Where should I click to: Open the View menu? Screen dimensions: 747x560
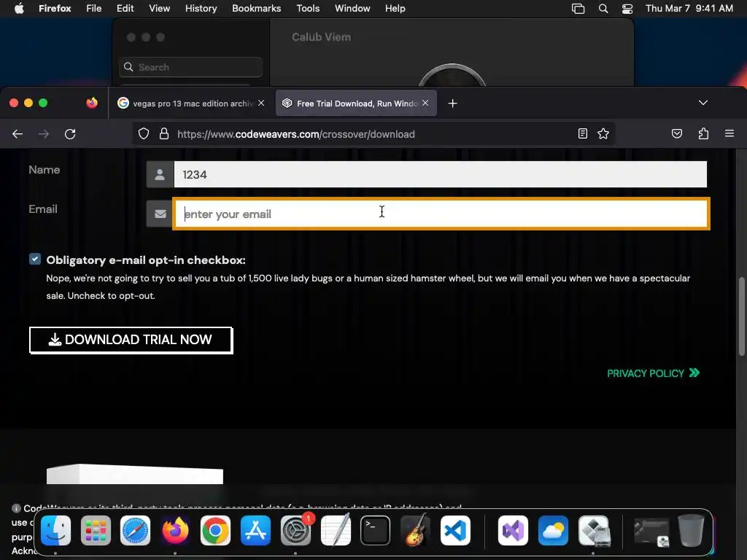(159, 9)
